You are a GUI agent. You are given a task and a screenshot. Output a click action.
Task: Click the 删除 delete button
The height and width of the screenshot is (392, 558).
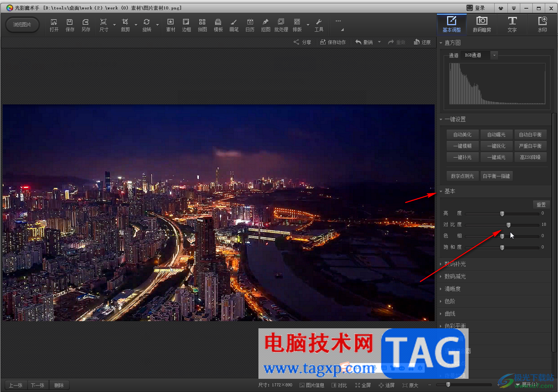pyautogui.click(x=59, y=385)
